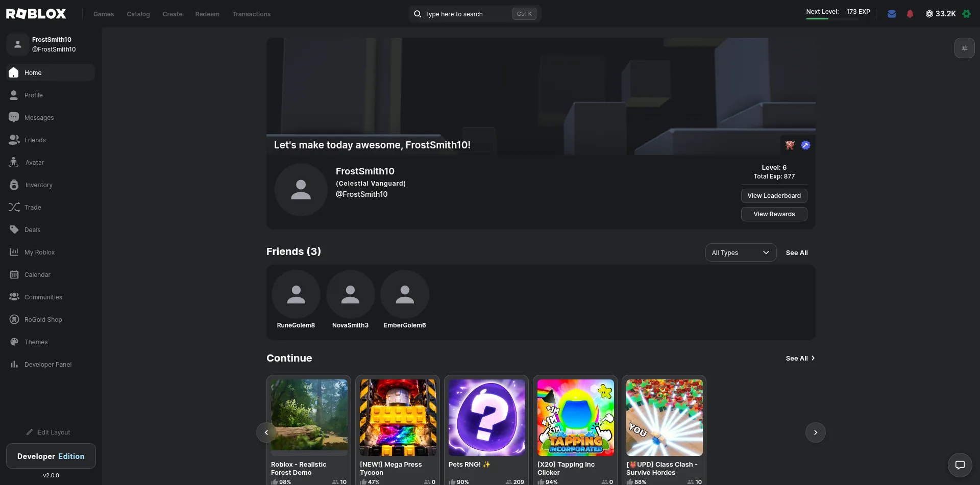Screen dimensions: 980x485
Task: Click the blue badge icon on banner
Action: click(x=805, y=145)
